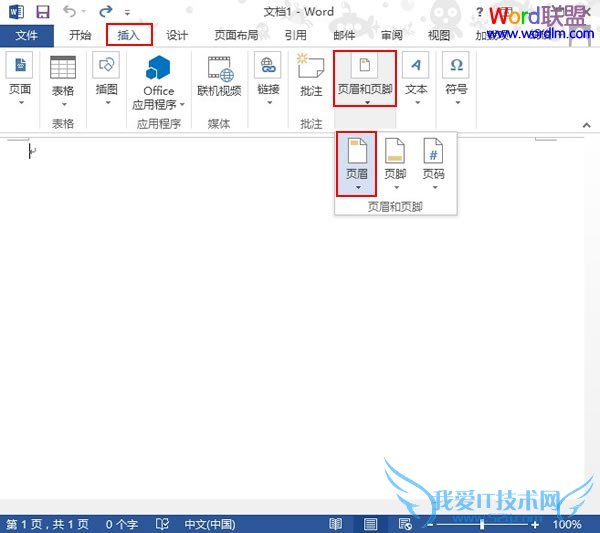The width and height of the screenshot is (600, 533).
Task: Select the 插入 (Insert) tab
Action: click(x=129, y=35)
